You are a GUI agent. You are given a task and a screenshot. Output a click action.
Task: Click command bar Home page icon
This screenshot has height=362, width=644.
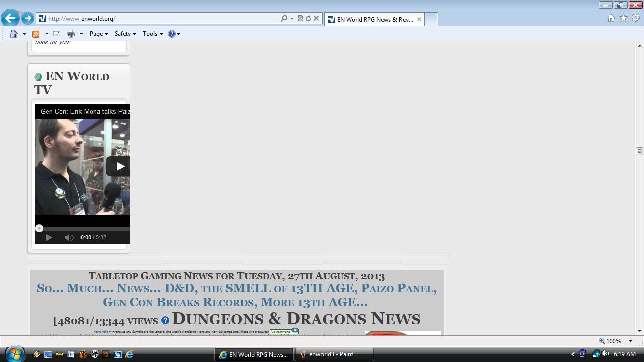tap(14, 34)
